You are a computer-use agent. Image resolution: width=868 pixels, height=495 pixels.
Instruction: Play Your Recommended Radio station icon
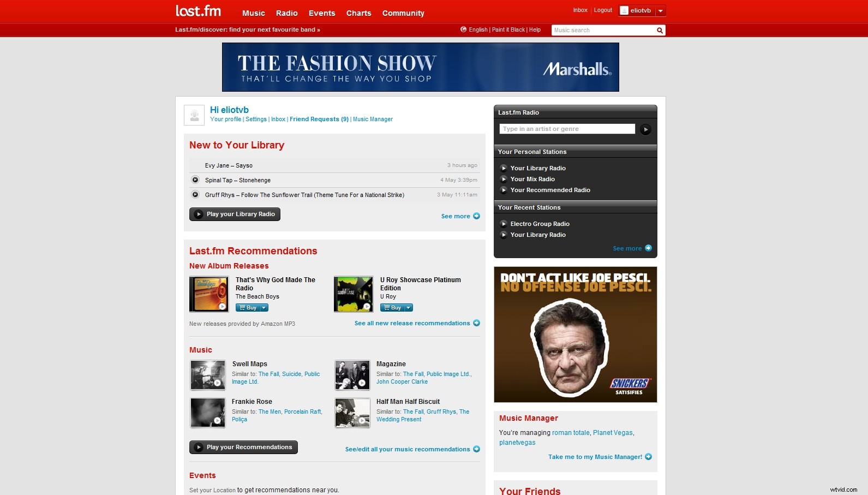coord(504,190)
